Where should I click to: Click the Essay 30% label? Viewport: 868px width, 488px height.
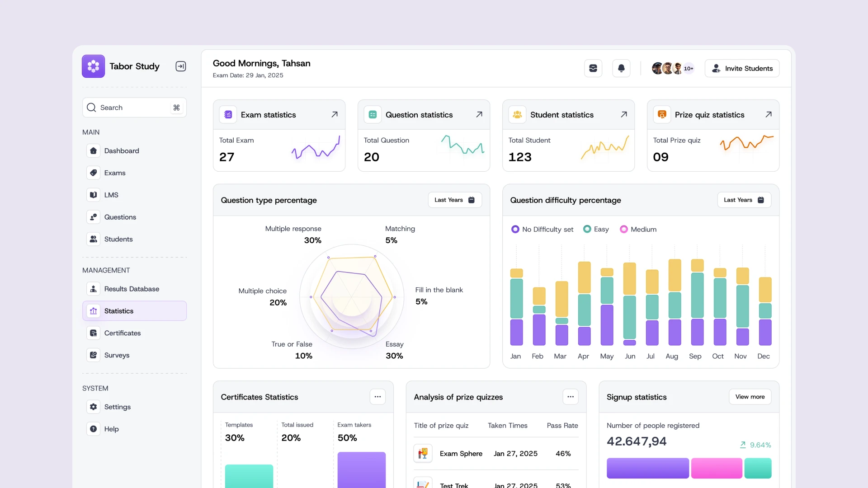coord(394,350)
